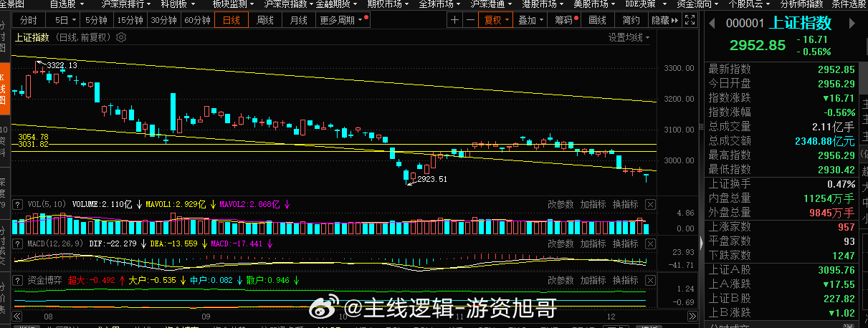The height and width of the screenshot is (328, 868).
Task: Close the MACD indicator panel
Action: (x=649, y=244)
